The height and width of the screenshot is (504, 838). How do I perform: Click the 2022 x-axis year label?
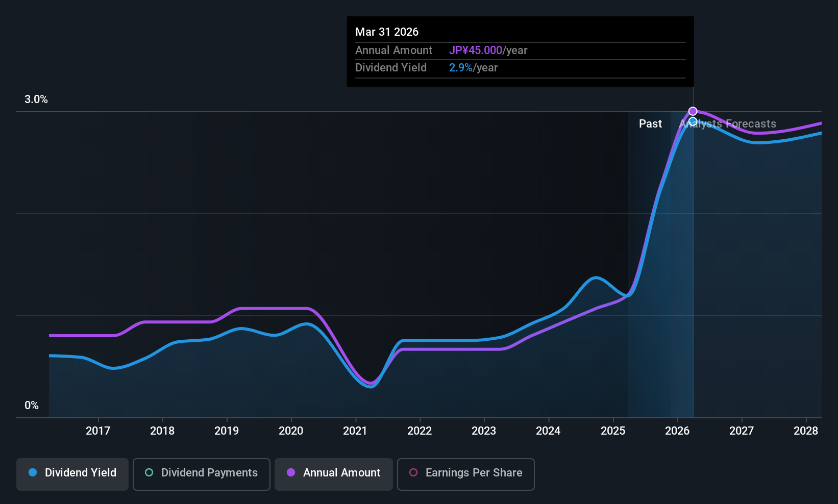(420, 431)
